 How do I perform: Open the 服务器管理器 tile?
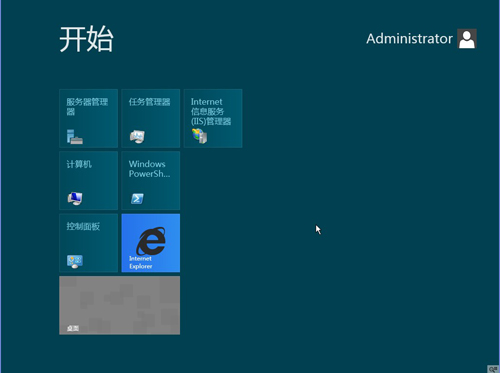click(x=88, y=118)
